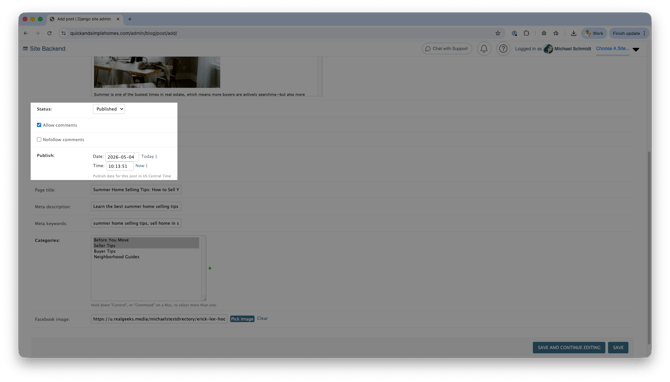Click the Facebook image URL field
Image resolution: width=670 pixels, height=382 pixels.
[159, 319]
